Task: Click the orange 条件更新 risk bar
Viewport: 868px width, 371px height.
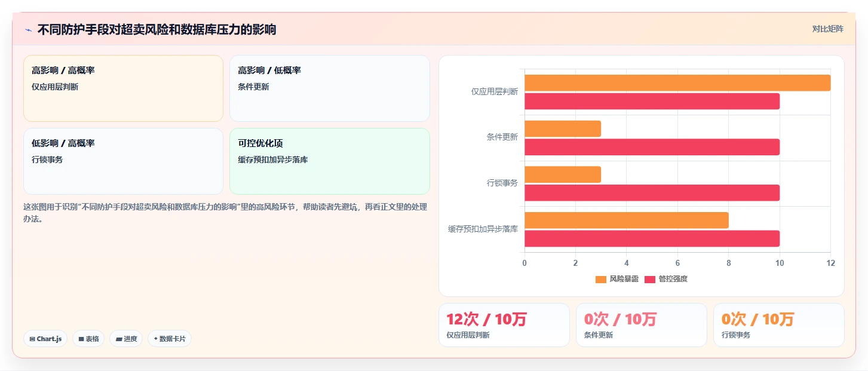Action: point(563,129)
